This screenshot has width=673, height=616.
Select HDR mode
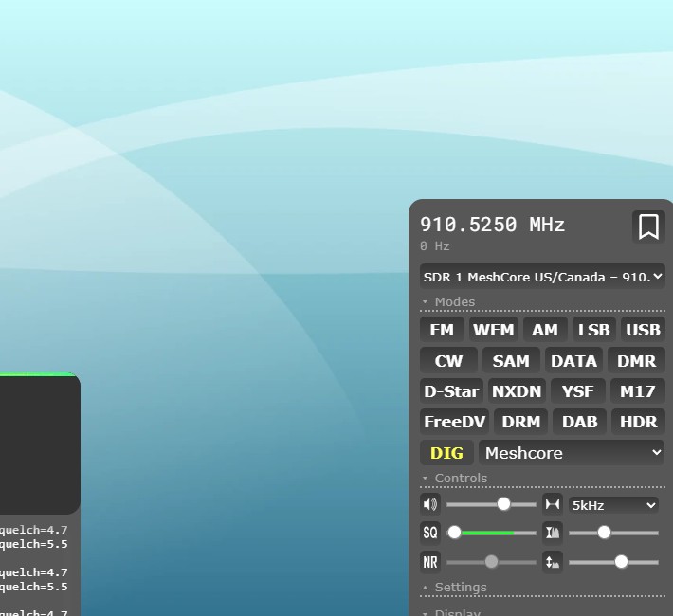pos(639,422)
